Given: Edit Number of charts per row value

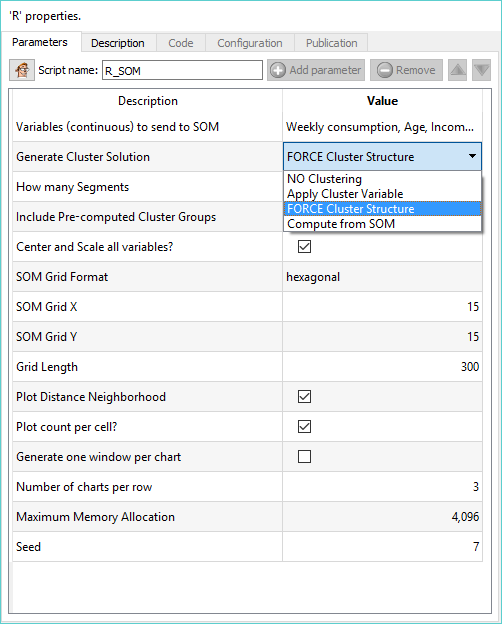Looking at the screenshot, I should [x=382, y=487].
